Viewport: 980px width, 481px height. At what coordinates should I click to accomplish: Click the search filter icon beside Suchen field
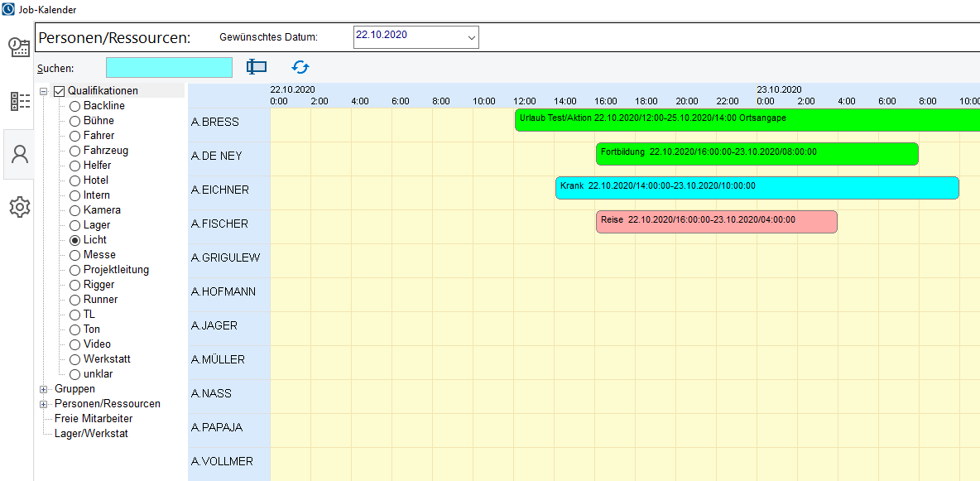[257, 67]
